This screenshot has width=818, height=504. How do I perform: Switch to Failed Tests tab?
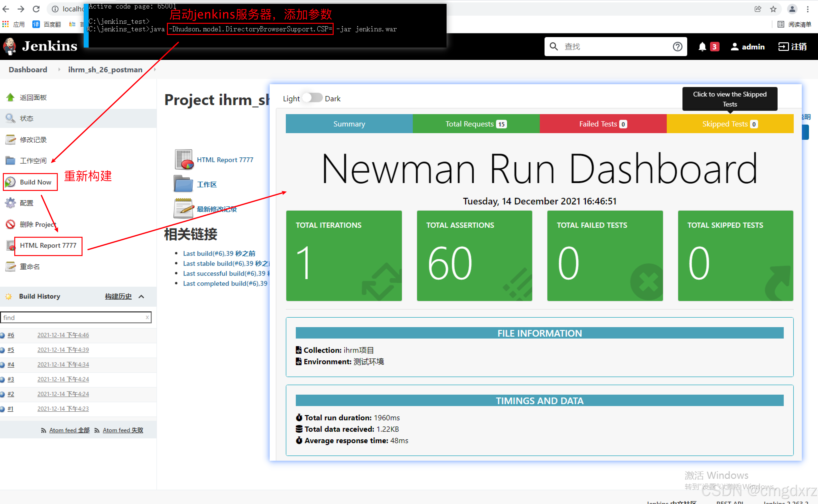tap(603, 124)
